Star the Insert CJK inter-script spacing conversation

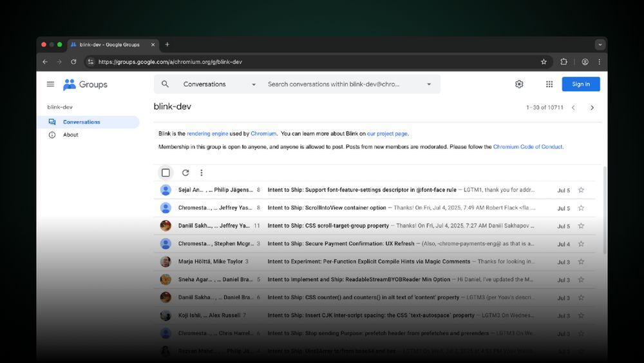(581, 315)
